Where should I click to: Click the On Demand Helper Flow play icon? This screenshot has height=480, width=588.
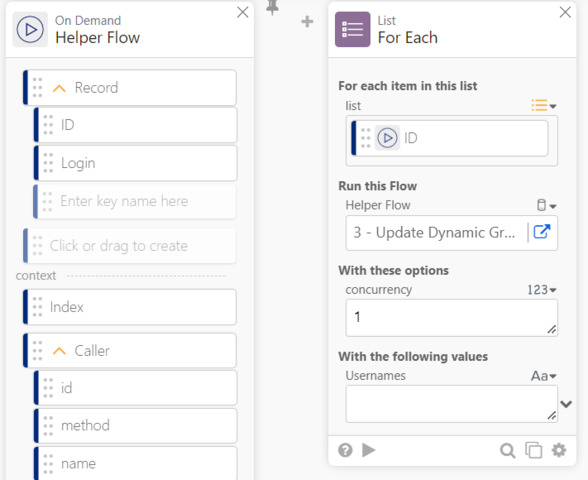point(30,29)
